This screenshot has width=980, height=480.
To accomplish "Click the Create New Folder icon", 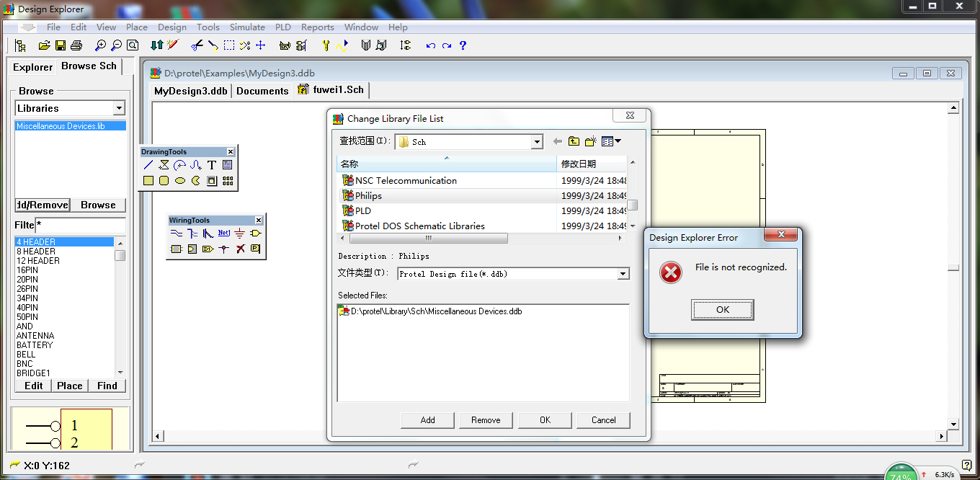I will coord(591,142).
